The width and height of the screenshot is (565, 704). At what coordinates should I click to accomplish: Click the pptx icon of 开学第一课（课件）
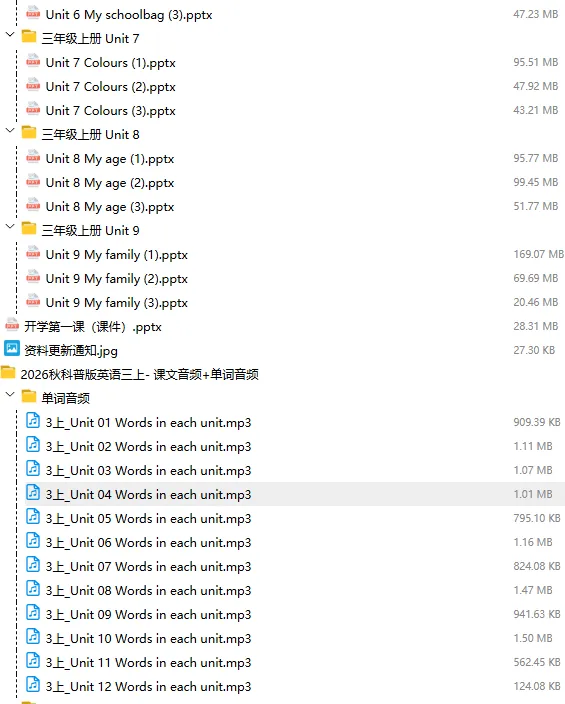coord(12,325)
